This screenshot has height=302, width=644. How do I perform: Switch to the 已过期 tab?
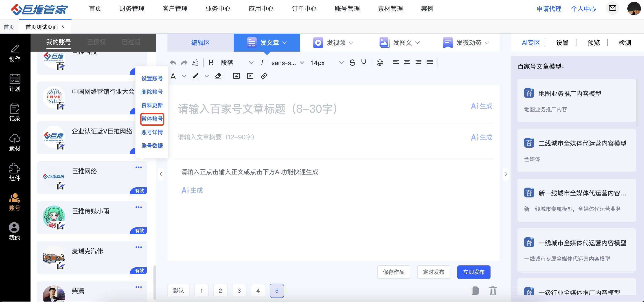click(x=131, y=42)
